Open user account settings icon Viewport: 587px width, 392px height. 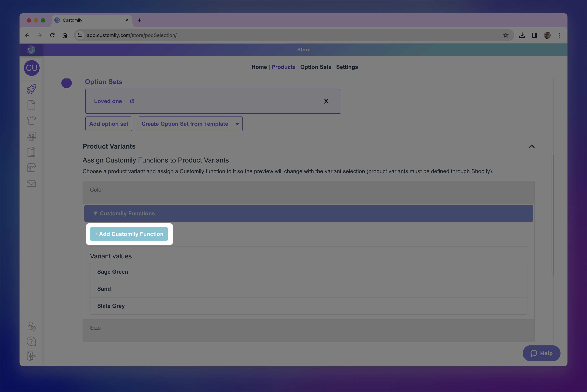click(x=32, y=326)
